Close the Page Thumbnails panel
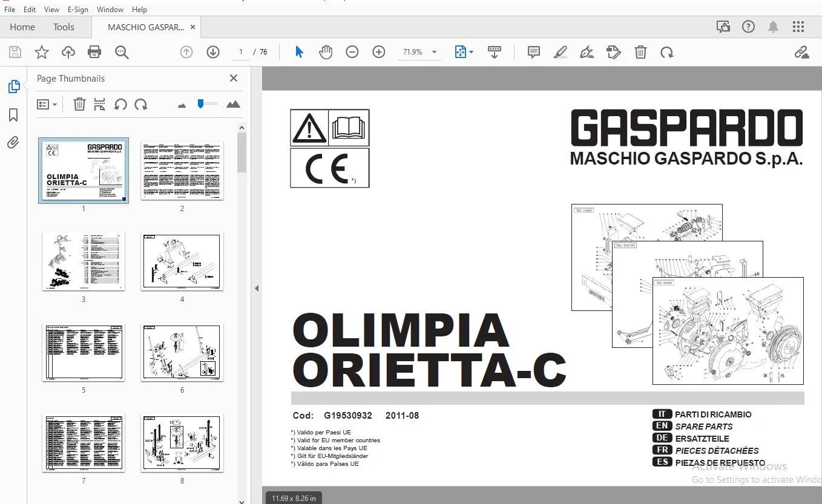Image resolution: width=822 pixels, height=504 pixels. point(234,78)
